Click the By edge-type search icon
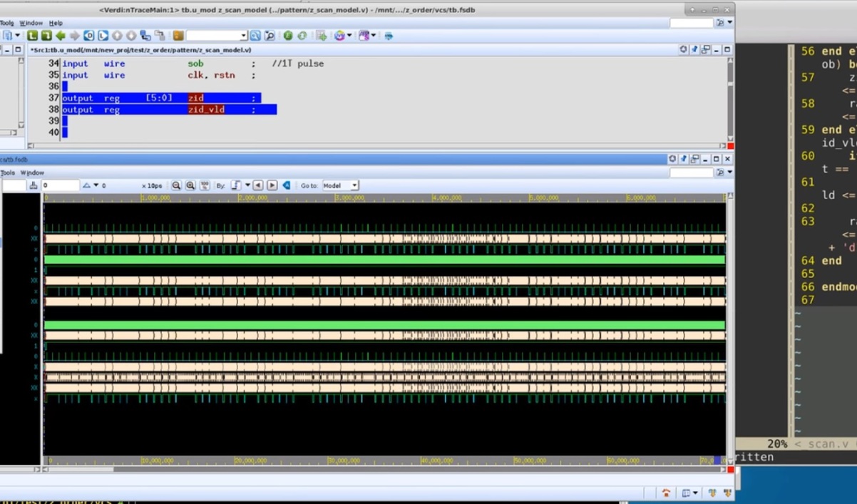 (x=236, y=185)
